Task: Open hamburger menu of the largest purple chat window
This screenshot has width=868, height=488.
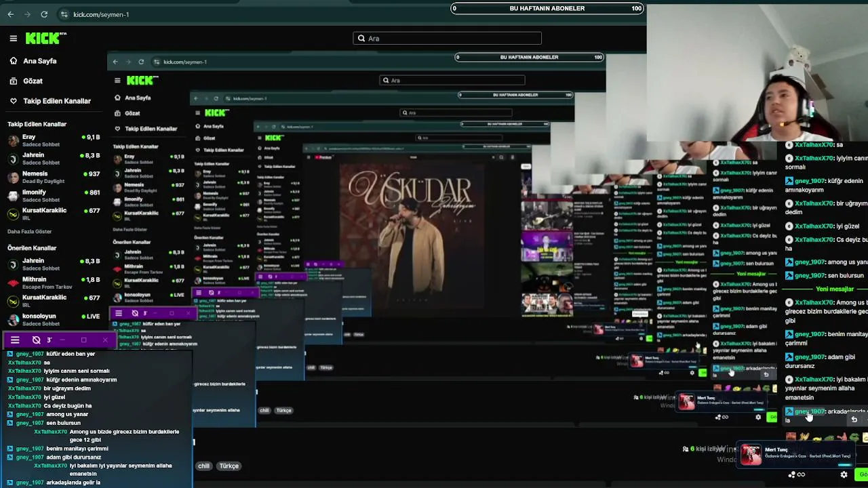Action: 15,340
